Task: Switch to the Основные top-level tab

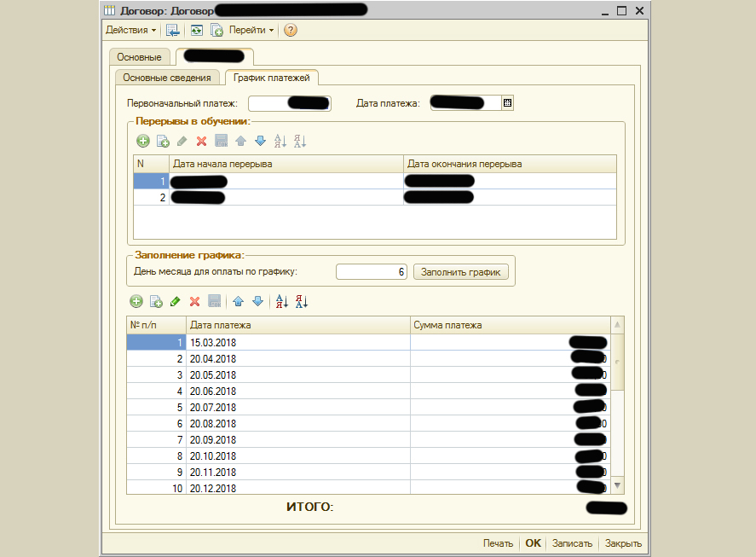Action: (x=139, y=57)
